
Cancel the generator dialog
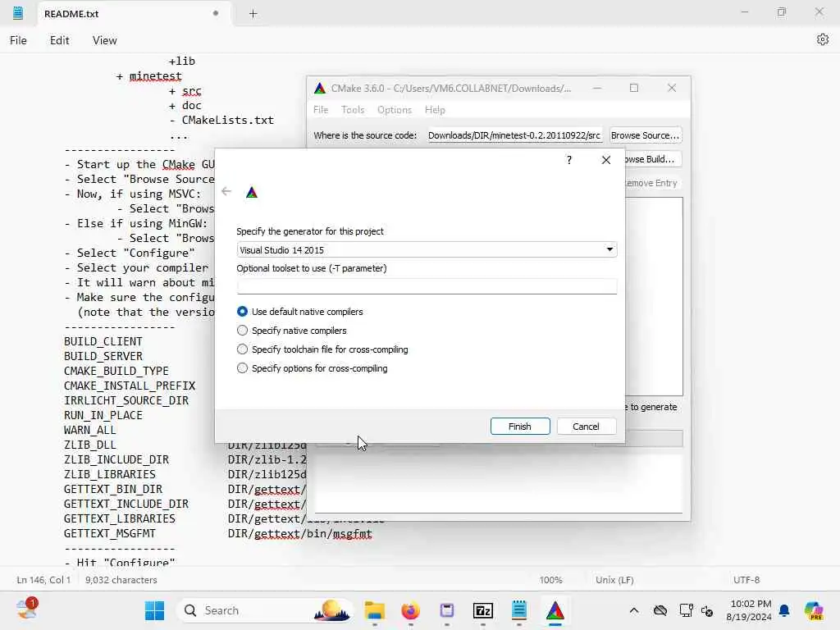point(586,427)
